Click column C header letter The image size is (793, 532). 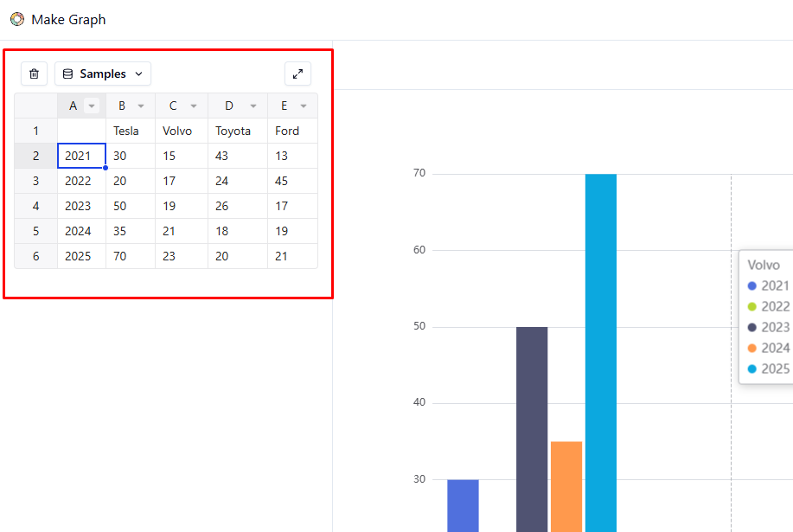[x=173, y=106]
